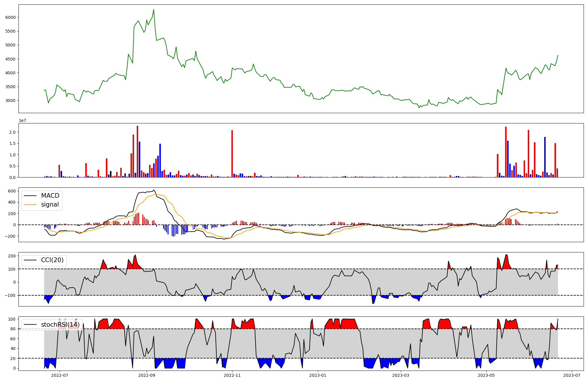Click the 3000 price axis tick label

click(x=11, y=101)
